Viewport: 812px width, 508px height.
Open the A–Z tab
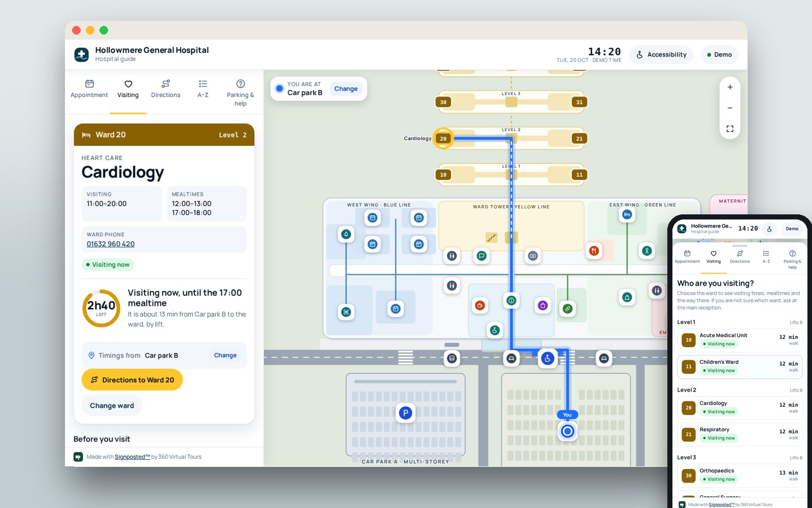[203, 89]
